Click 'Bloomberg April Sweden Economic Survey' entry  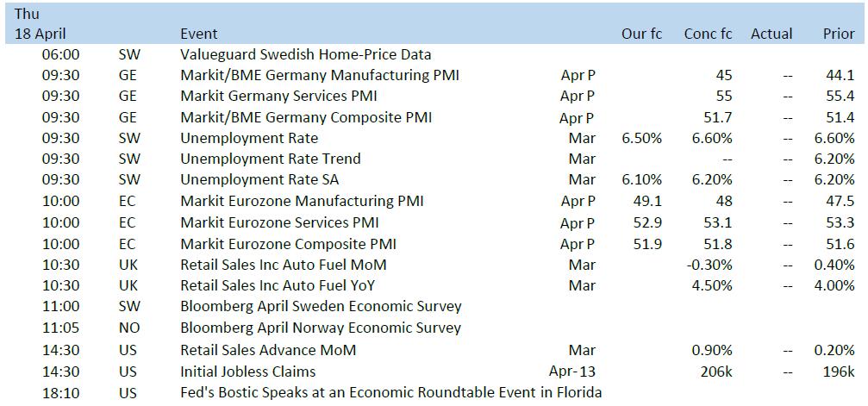(321, 306)
